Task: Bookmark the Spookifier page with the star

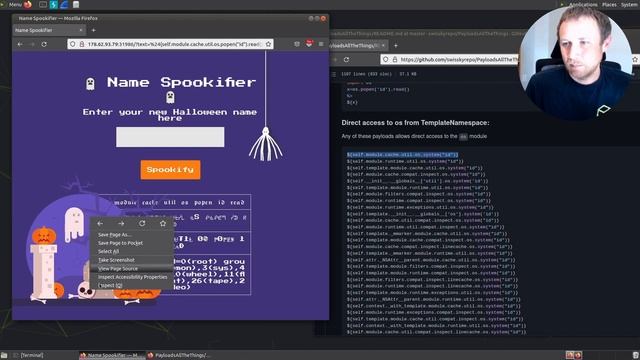Action: pos(268,44)
